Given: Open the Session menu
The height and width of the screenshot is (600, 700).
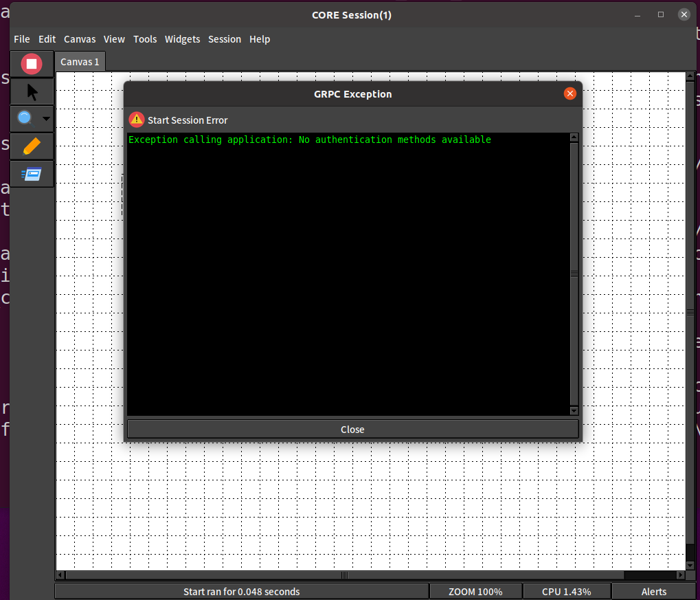Looking at the screenshot, I should (225, 39).
